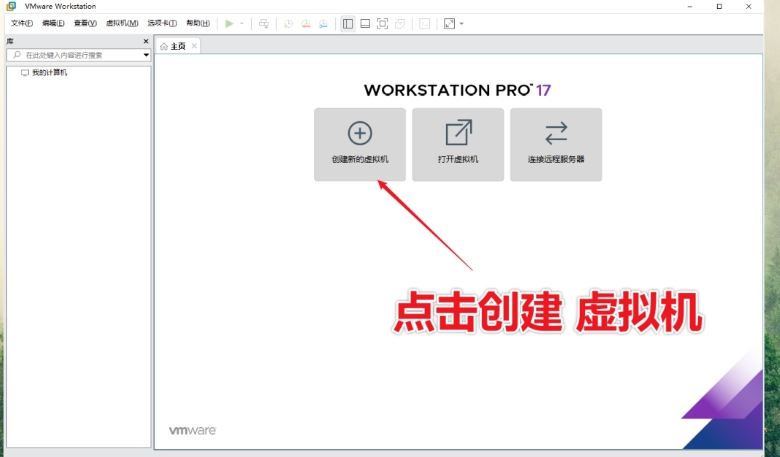Click the console view terminal icon

424,23
